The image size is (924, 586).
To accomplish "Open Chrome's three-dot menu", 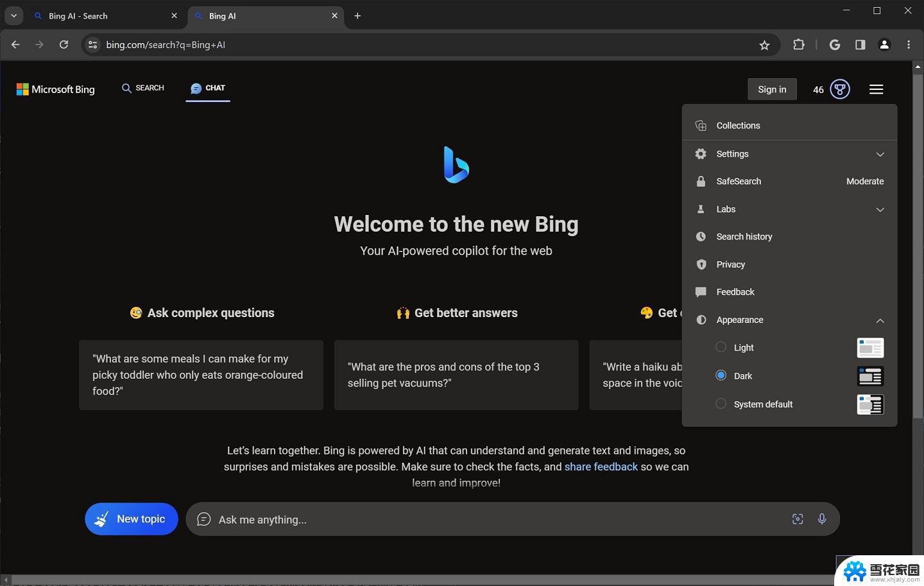I will tap(909, 45).
